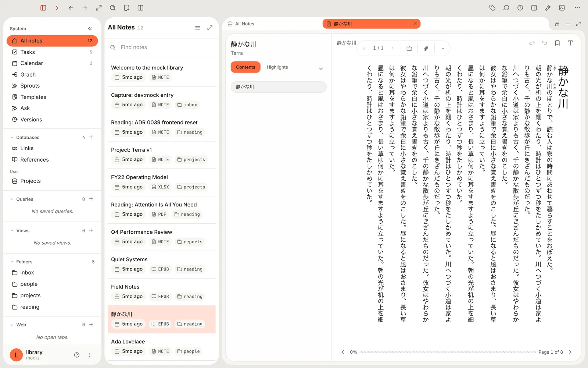Expand the All Notes list panel
Screen dimensions: 588x368
coord(210,28)
